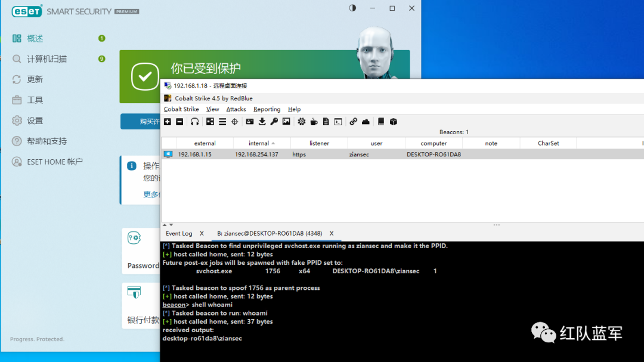Screen dimensions: 644x362
Task: Sort by the note column header
Action: (x=491, y=143)
